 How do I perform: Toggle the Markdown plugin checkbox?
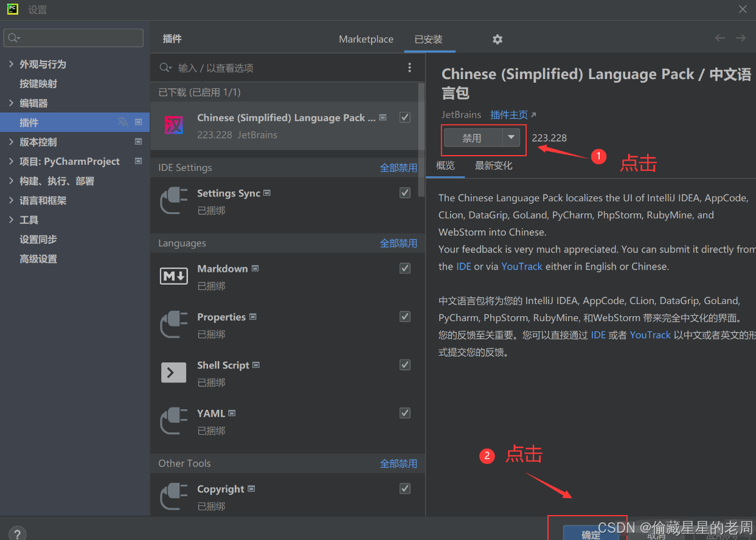point(405,268)
